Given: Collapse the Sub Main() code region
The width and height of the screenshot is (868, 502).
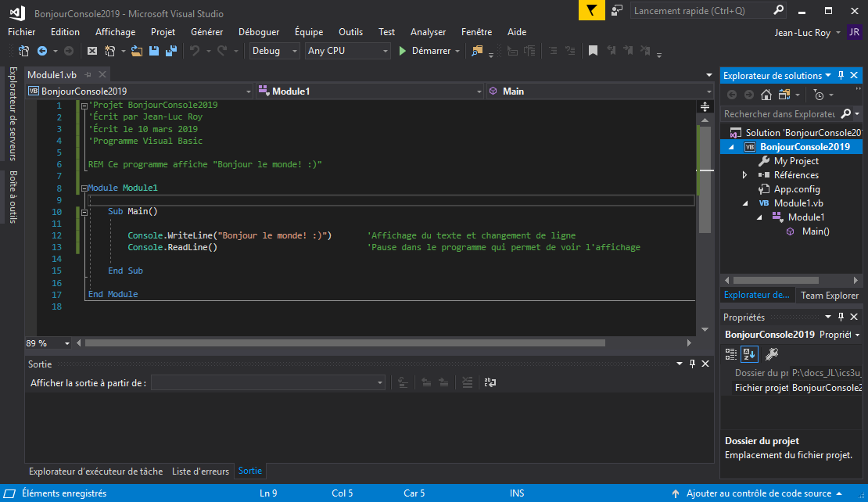Looking at the screenshot, I should tap(84, 212).
